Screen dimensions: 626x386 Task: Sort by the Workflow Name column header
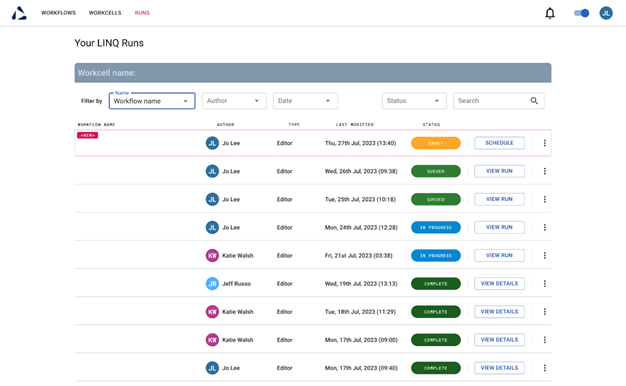click(96, 125)
